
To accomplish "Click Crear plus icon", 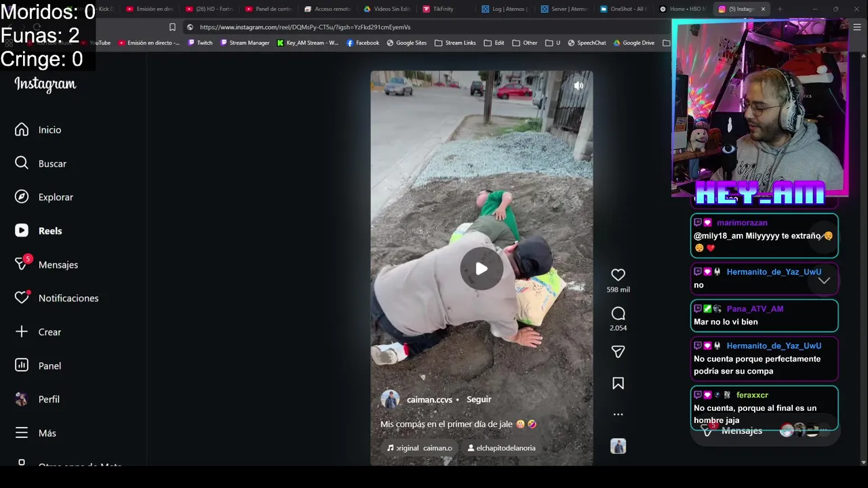I will [22, 331].
